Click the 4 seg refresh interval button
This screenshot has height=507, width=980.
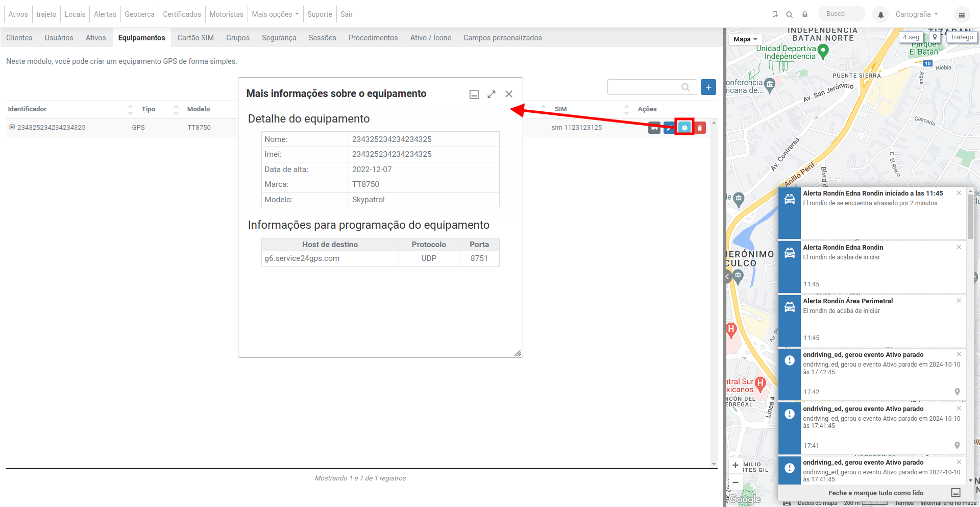tap(911, 37)
